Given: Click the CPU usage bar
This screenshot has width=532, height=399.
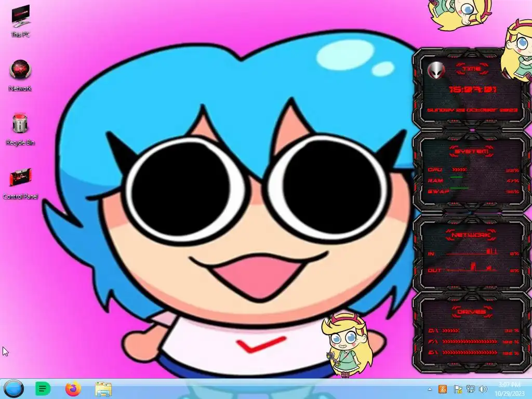Looking at the screenshot, I should 459,170.
